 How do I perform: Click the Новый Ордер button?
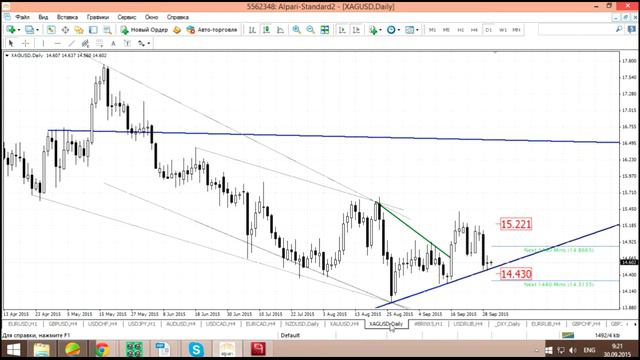tap(144, 30)
